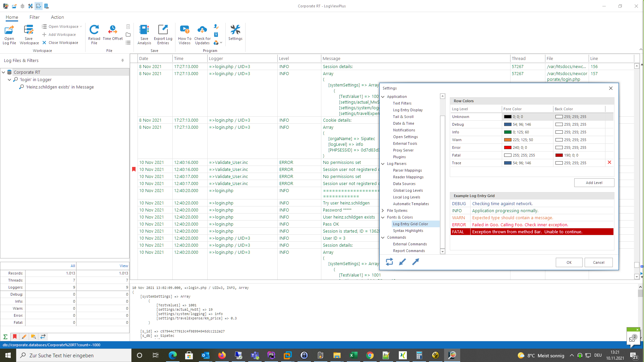644x362 pixels.
Task: Click the Reload File icon
Action: click(94, 30)
